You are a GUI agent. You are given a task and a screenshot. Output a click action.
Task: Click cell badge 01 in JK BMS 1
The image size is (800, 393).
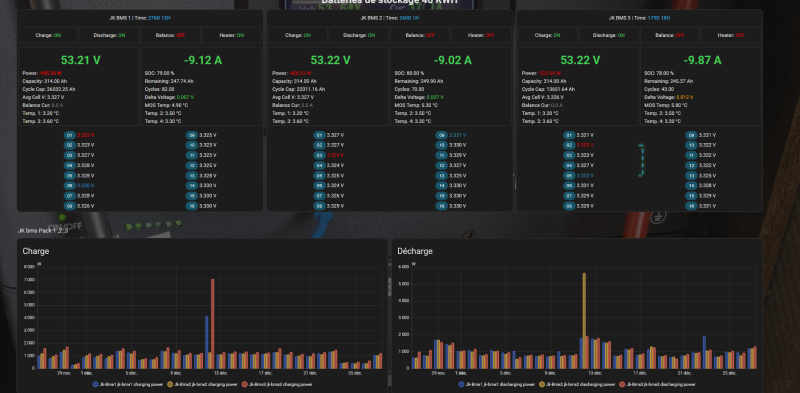[x=69, y=135]
